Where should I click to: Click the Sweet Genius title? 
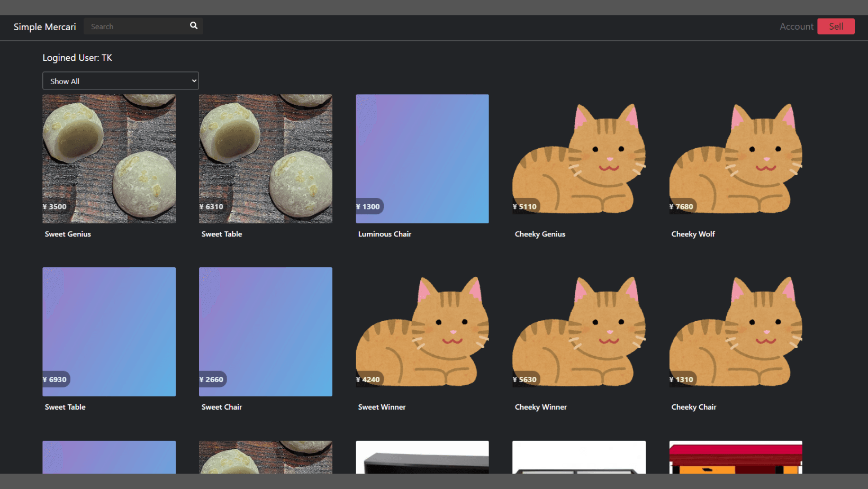[x=68, y=234]
